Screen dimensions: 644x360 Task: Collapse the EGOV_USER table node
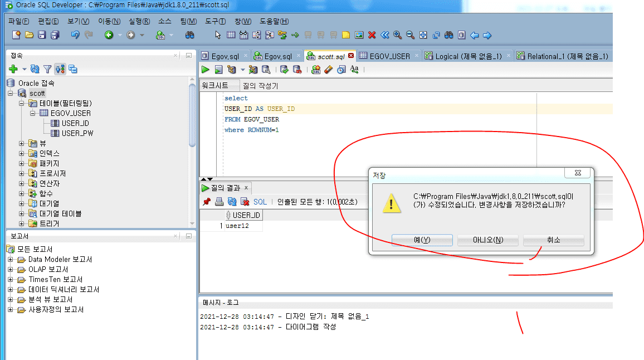[x=32, y=113]
